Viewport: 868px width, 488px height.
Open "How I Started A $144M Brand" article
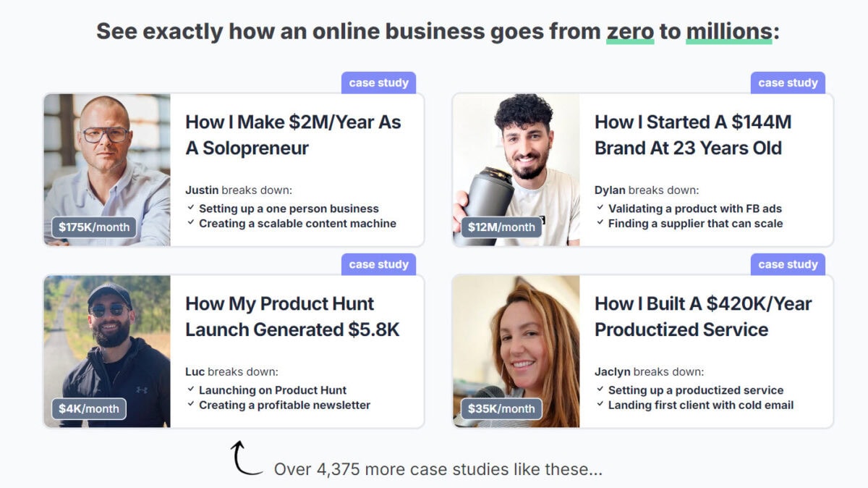[693, 135]
